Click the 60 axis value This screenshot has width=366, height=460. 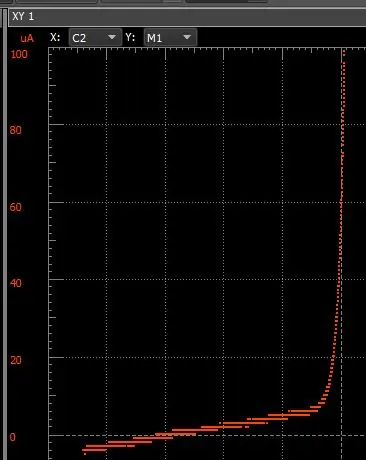pos(15,207)
